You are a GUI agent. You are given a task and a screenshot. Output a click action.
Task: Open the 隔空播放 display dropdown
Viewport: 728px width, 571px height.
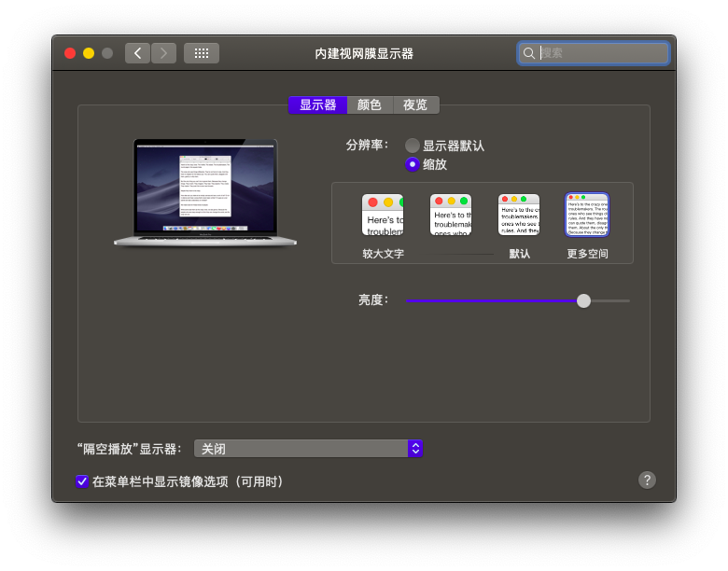pos(308,449)
